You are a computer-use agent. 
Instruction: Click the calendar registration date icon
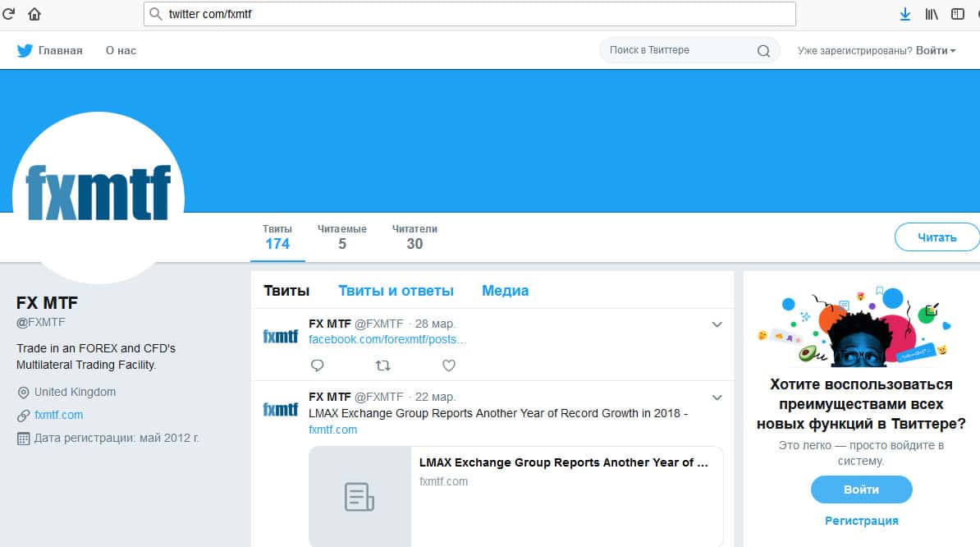23,439
